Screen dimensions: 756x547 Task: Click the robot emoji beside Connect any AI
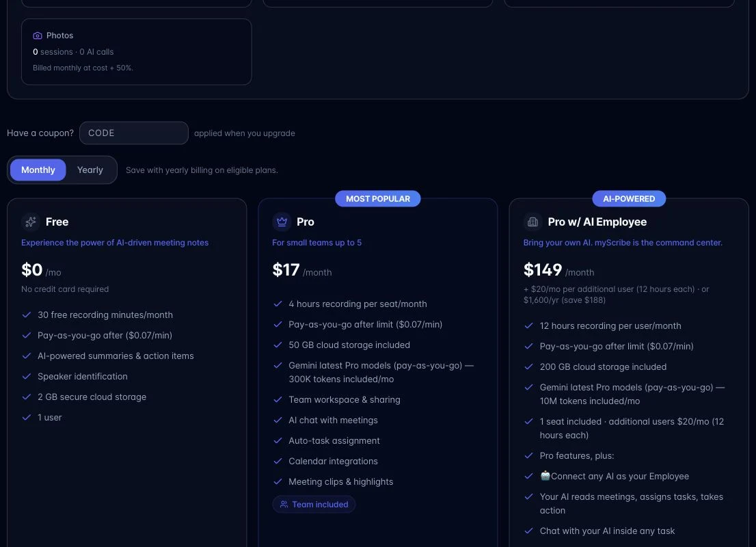click(545, 476)
